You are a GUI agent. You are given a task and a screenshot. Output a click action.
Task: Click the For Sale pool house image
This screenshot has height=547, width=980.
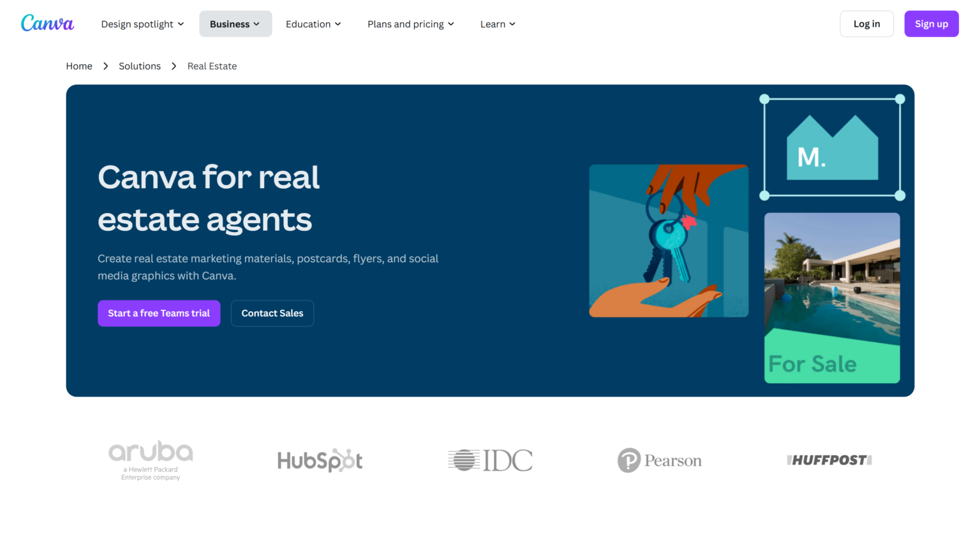(832, 298)
